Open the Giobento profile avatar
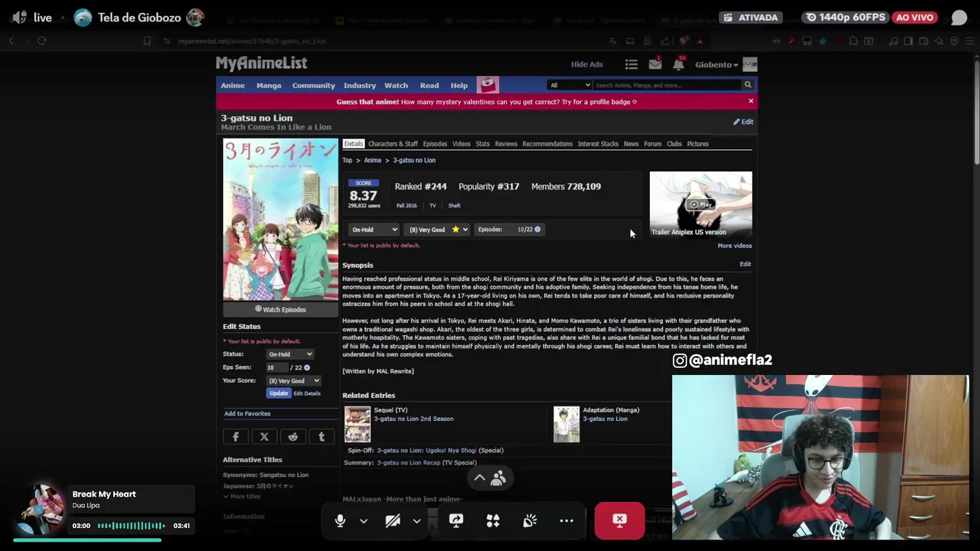The height and width of the screenshot is (551, 980). (750, 64)
